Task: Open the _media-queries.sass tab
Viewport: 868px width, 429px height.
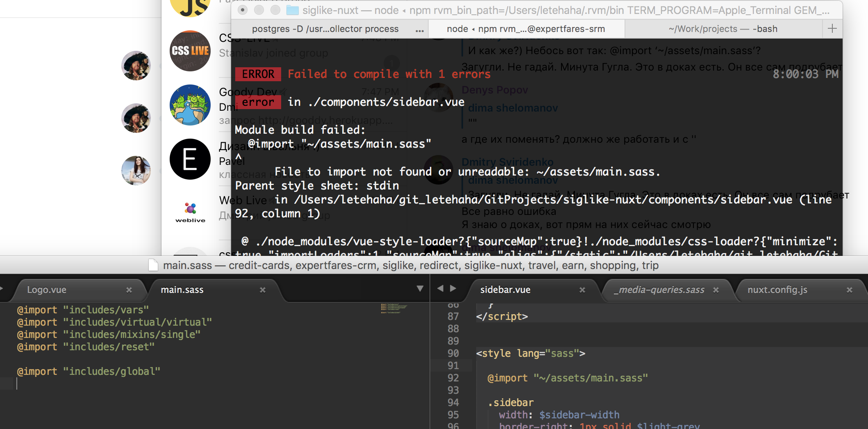Action: [x=659, y=290]
